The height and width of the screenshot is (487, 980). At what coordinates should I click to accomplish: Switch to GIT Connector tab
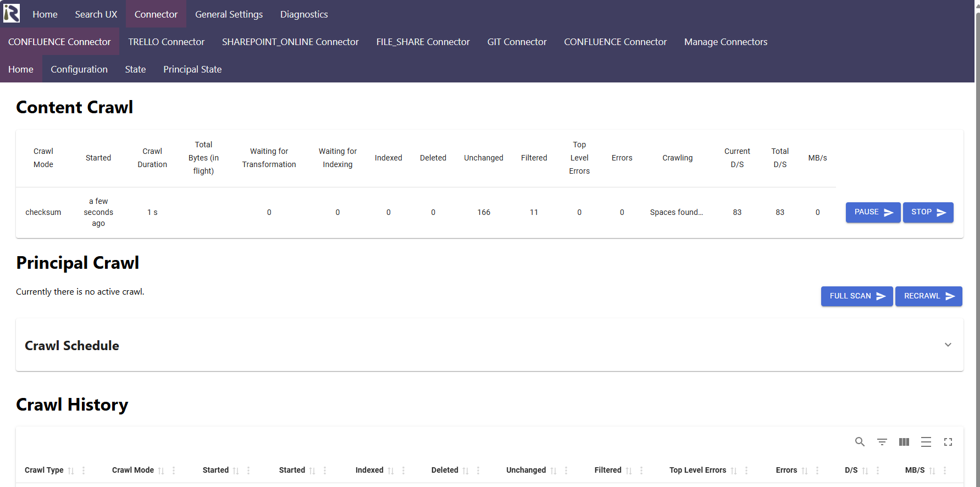pyautogui.click(x=517, y=42)
